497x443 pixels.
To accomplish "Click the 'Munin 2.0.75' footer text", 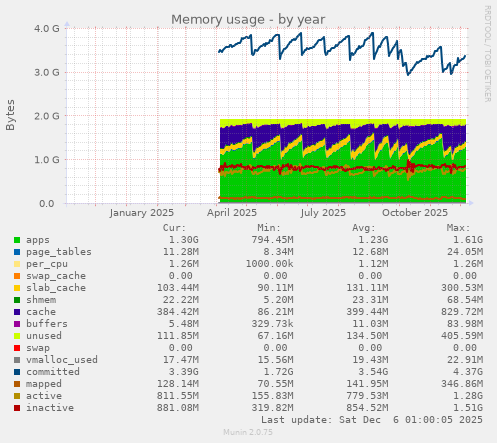I will 248,432.
